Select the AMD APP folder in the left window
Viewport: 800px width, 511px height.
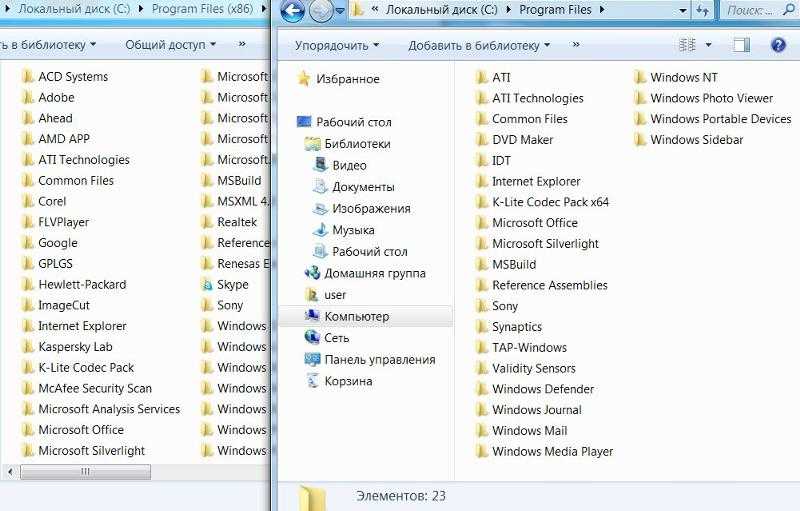(56, 139)
